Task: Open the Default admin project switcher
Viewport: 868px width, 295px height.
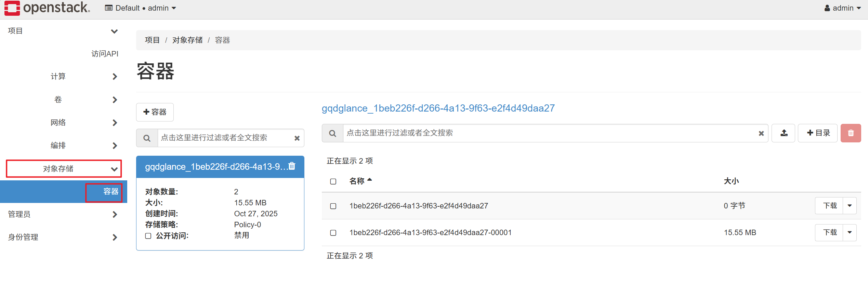Action: [141, 8]
